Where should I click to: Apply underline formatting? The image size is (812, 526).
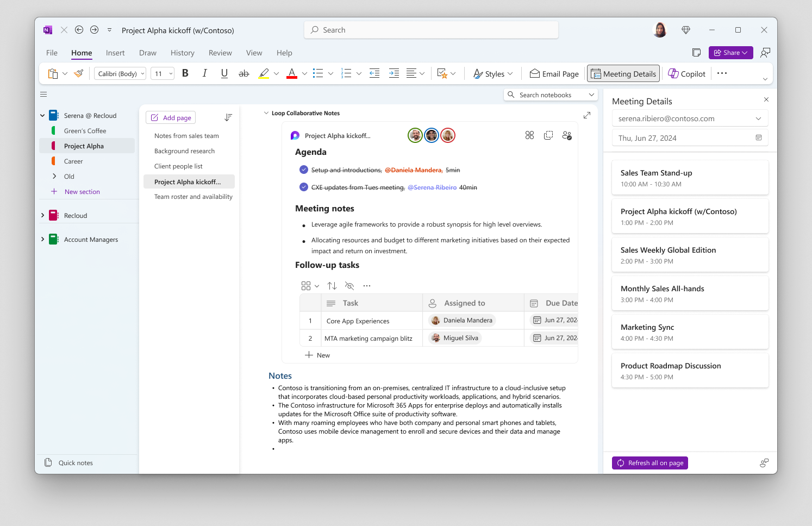tap(224, 73)
